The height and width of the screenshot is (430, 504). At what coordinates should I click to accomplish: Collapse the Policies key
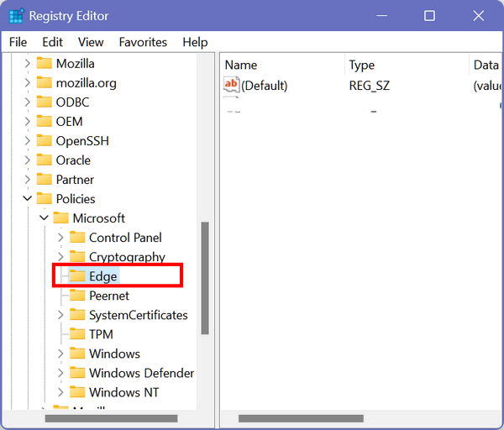point(28,198)
